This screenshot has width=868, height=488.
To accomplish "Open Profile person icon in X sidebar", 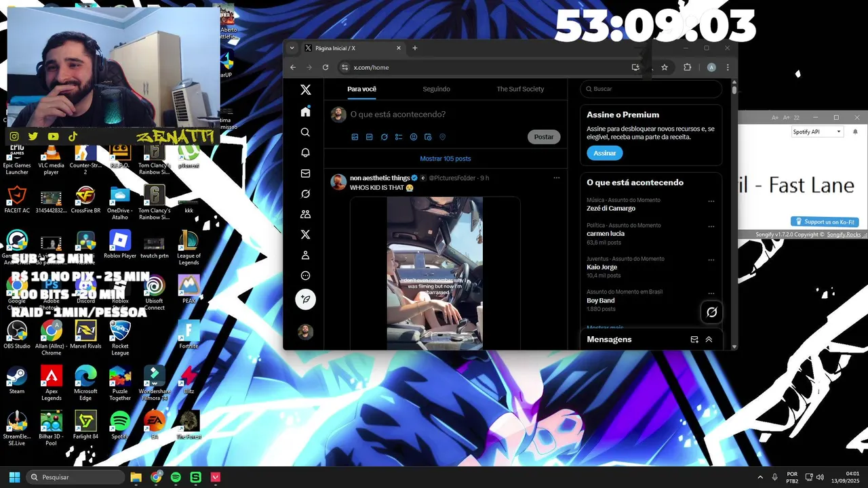I will pos(305,256).
